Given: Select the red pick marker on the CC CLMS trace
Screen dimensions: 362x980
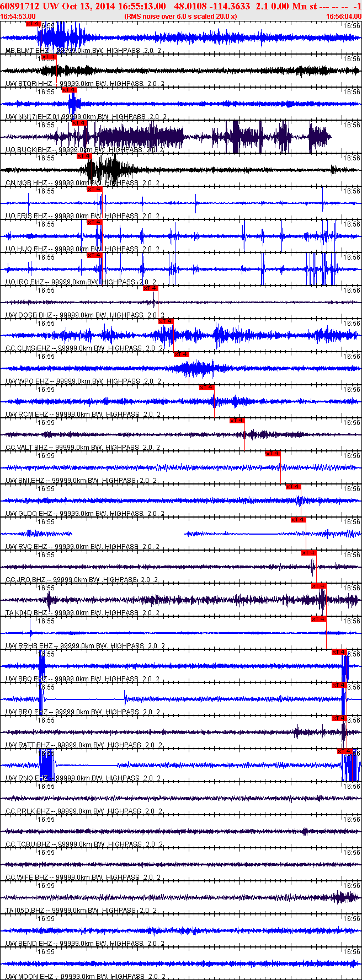Looking at the screenshot, I should pos(166,321).
